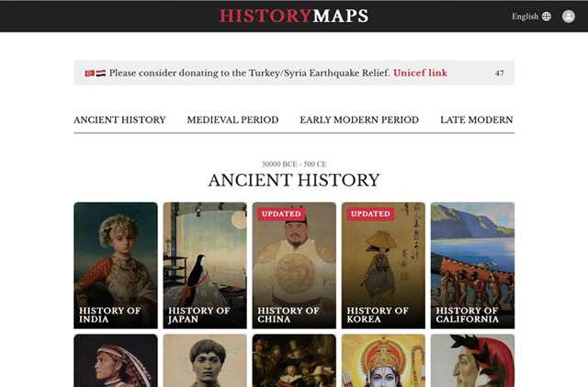Open the user account avatar icon
588x387 pixels.
tap(568, 17)
